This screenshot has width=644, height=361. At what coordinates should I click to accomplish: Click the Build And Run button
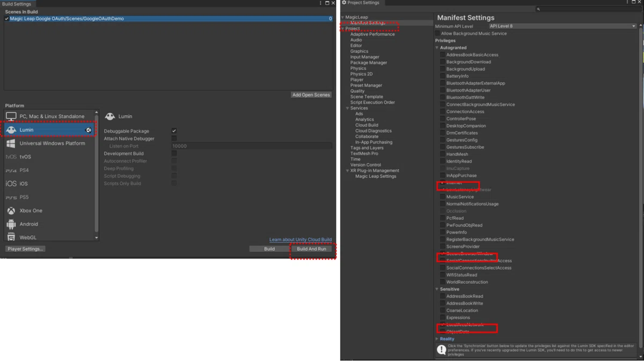(311, 249)
